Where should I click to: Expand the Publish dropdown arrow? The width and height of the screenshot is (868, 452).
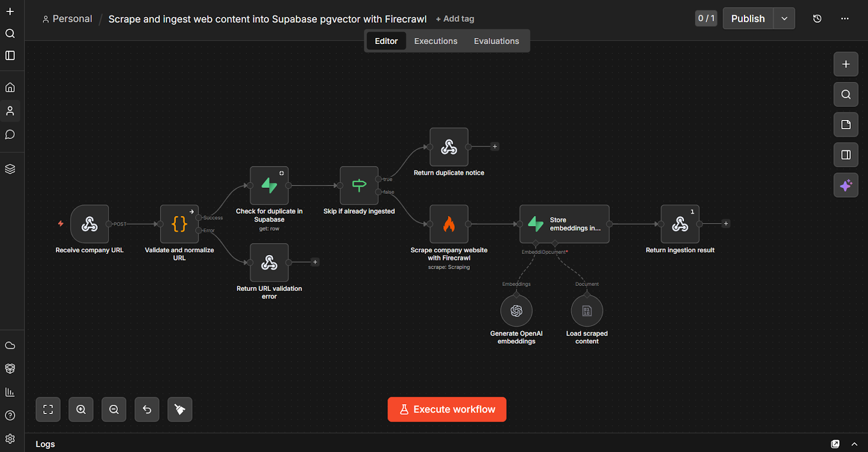(x=784, y=18)
